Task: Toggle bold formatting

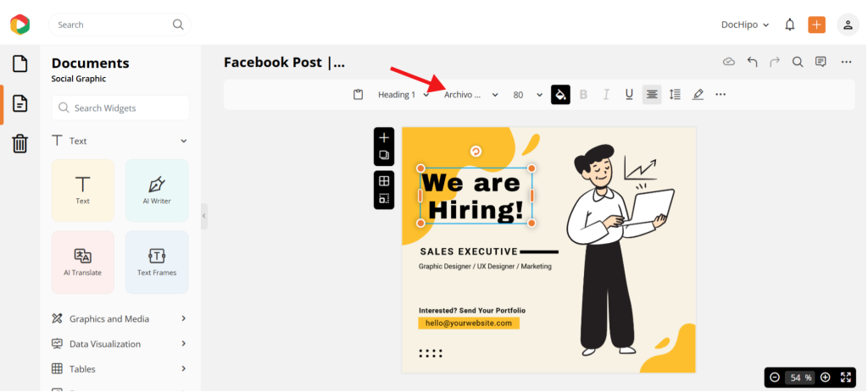Action: click(x=583, y=95)
